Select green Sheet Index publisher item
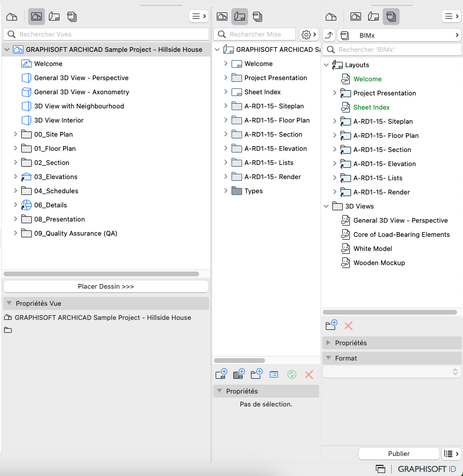463x476 pixels. (x=371, y=107)
